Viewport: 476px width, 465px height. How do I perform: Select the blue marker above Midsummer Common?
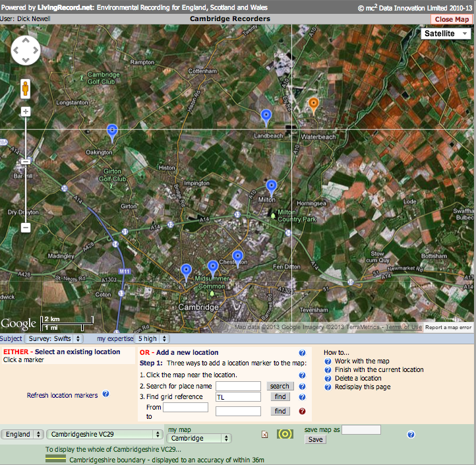[x=213, y=268]
